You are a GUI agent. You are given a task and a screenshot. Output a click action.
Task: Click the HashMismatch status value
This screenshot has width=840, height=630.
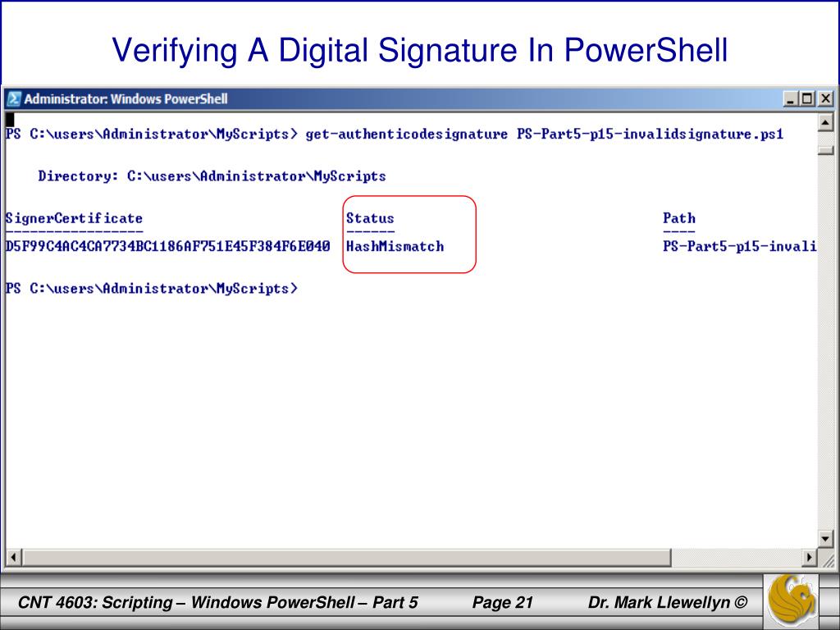[395, 246]
